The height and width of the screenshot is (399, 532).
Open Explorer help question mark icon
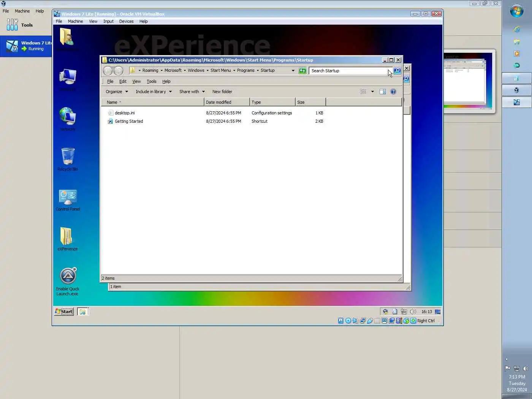(393, 92)
